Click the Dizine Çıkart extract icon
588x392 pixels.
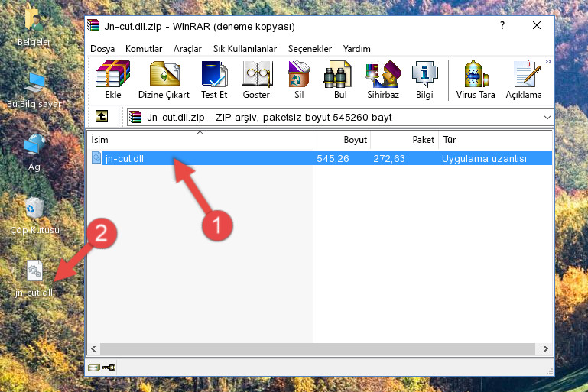pos(164,79)
